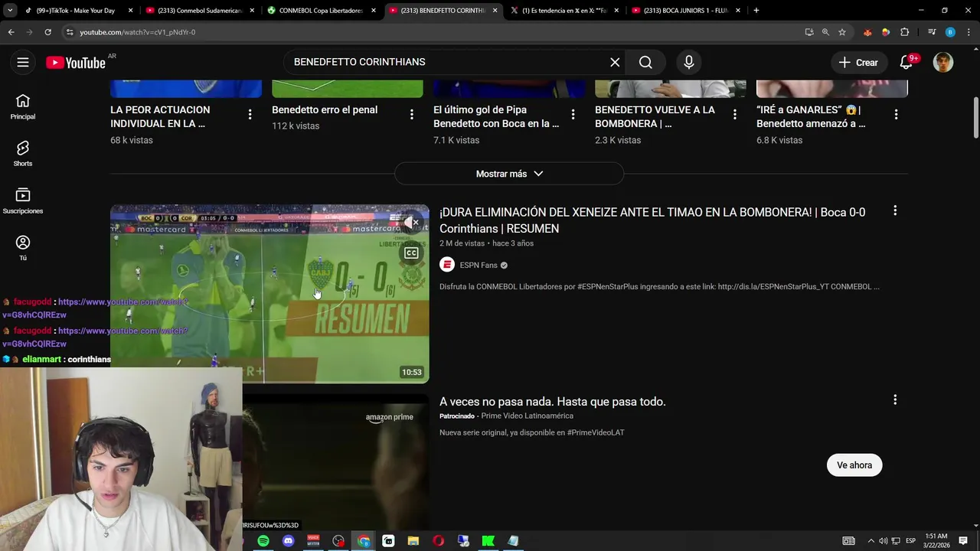
Task: Click install app icon in address bar
Action: tap(809, 32)
